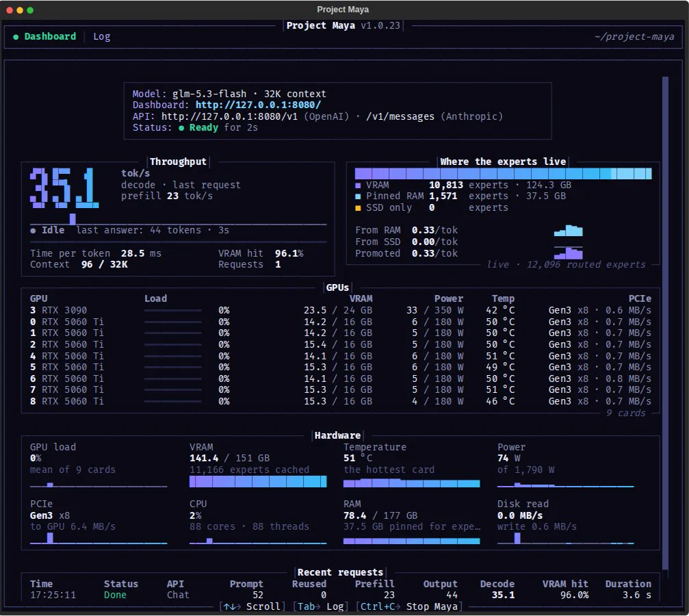Select the '0 RTX 5060 Ti' GPU row name

67,322
